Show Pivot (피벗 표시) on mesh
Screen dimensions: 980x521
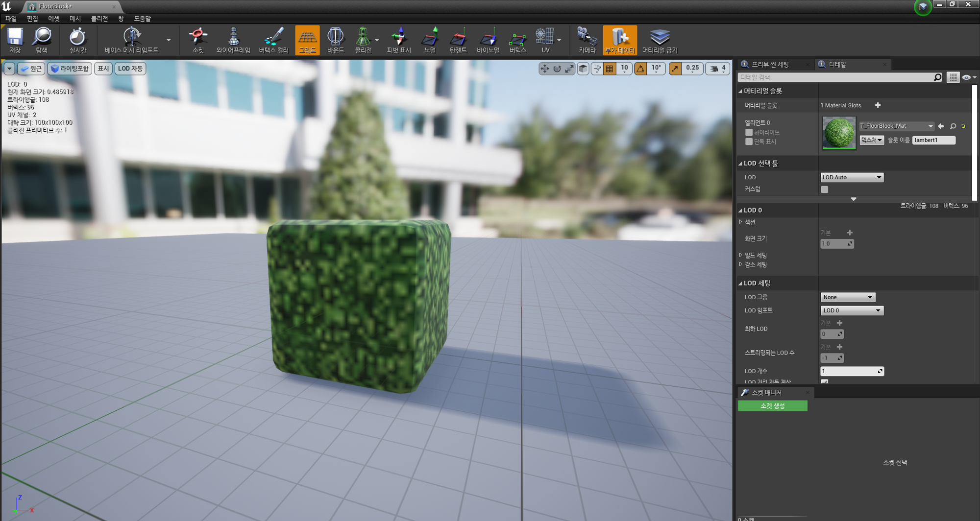coord(399,40)
